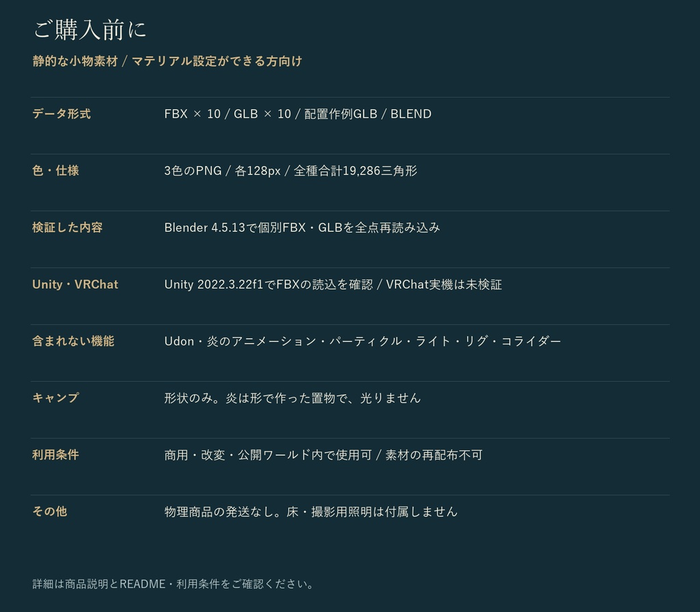The width and height of the screenshot is (700, 612).
Task: Select the text FBX × 10 / GLB × 10 / 配置作例GLB / BLEND
Action: point(298,114)
